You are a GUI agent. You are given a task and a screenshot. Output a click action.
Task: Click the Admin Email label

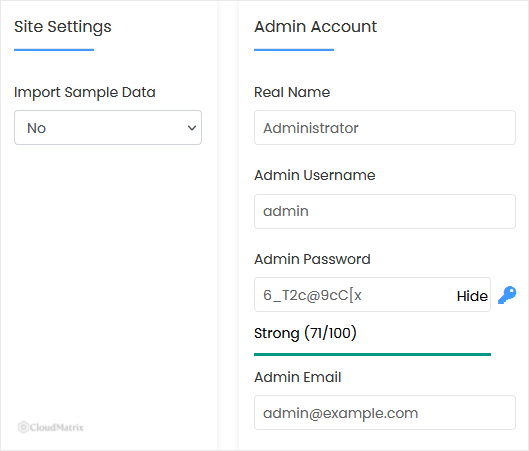point(298,377)
